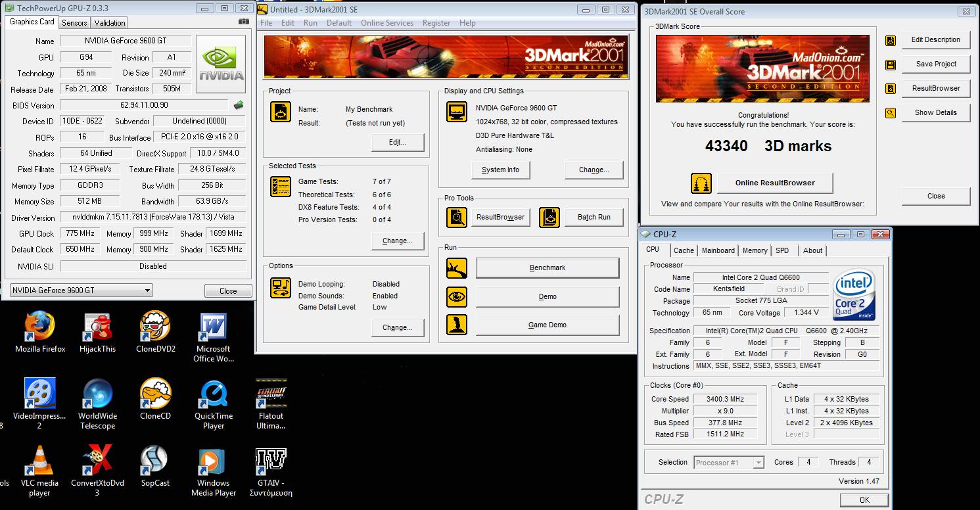
Task: Select the GTAIV desktop shortcut
Action: click(271, 471)
